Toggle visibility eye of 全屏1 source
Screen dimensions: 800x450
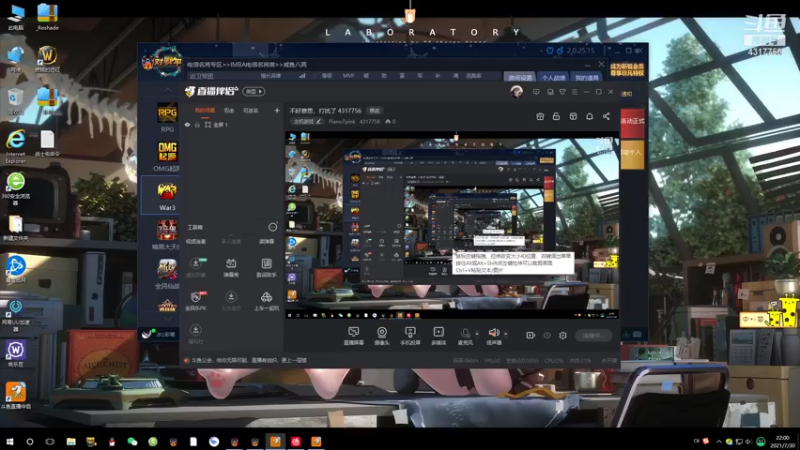[187, 124]
